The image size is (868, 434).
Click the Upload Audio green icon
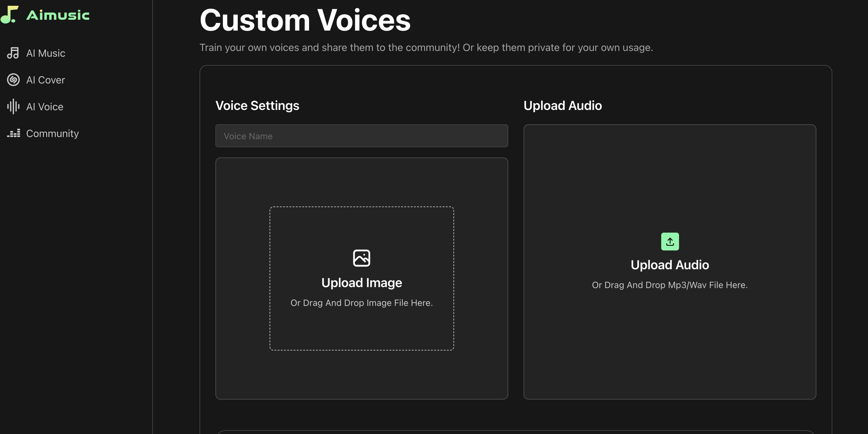pyautogui.click(x=670, y=241)
